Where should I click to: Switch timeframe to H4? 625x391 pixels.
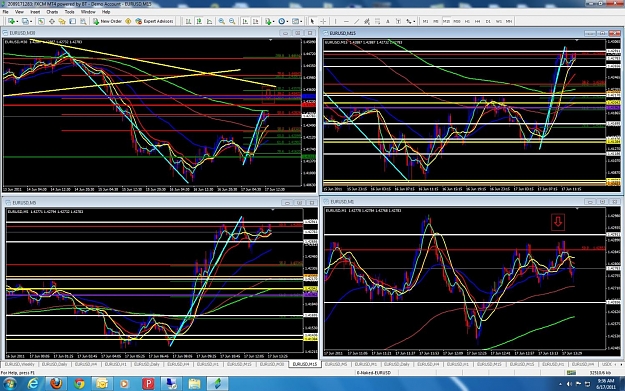pos(478,21)
